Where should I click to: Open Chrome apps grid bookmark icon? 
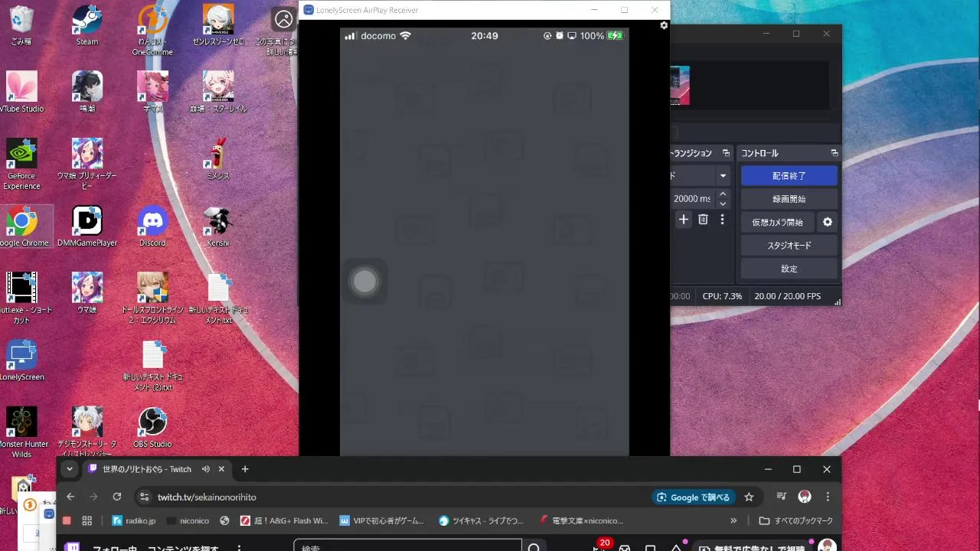(87, 520)
